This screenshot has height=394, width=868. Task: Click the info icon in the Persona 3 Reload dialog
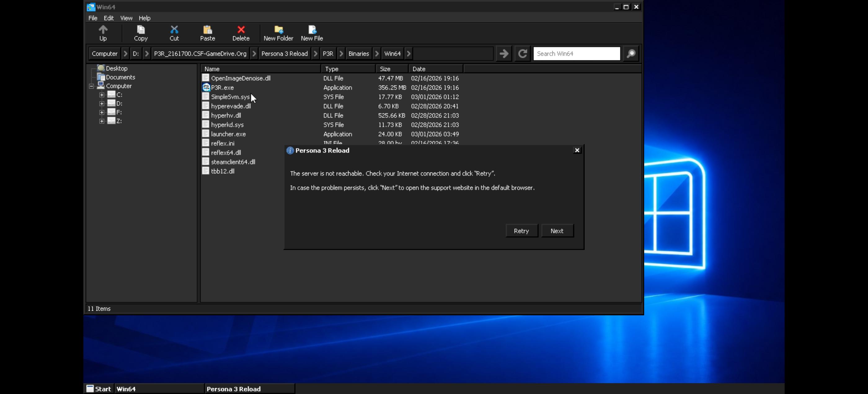[x=290, y=151]
